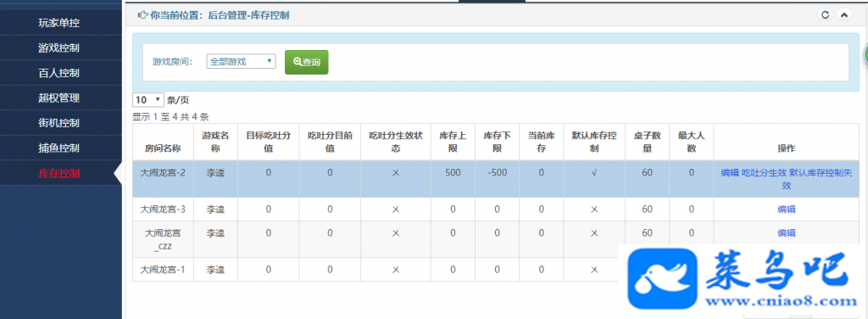
Task: Open 游戏控制 in the sidebar
Action: (x=59, y=48)
